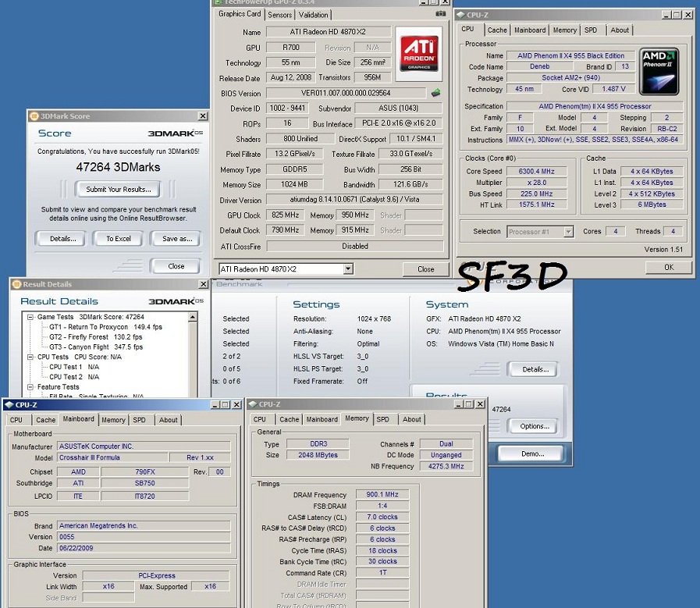Click Core VID value 1.487 V
This screenshot has height=608, width=700.
pyautogui.click(x=613, y=89)
